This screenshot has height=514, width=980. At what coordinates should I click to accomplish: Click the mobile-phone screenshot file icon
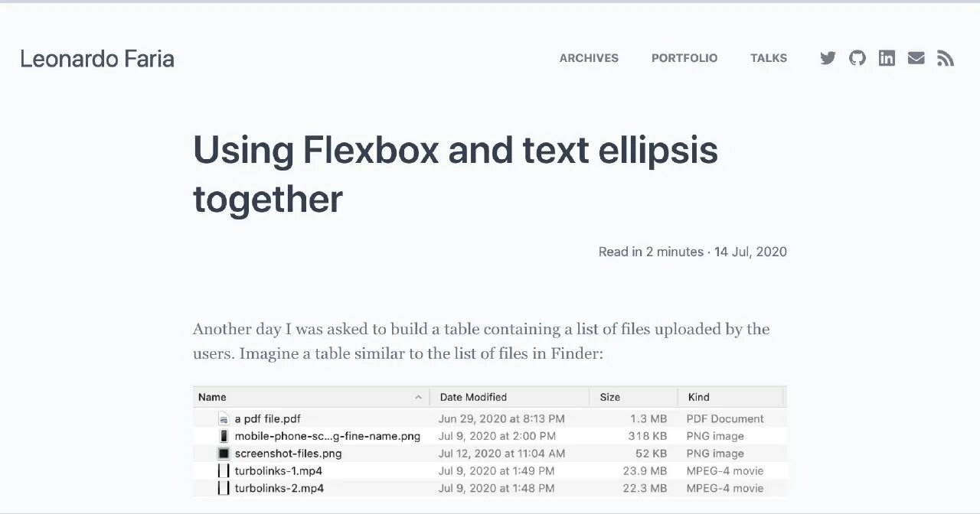coord(224,436)
